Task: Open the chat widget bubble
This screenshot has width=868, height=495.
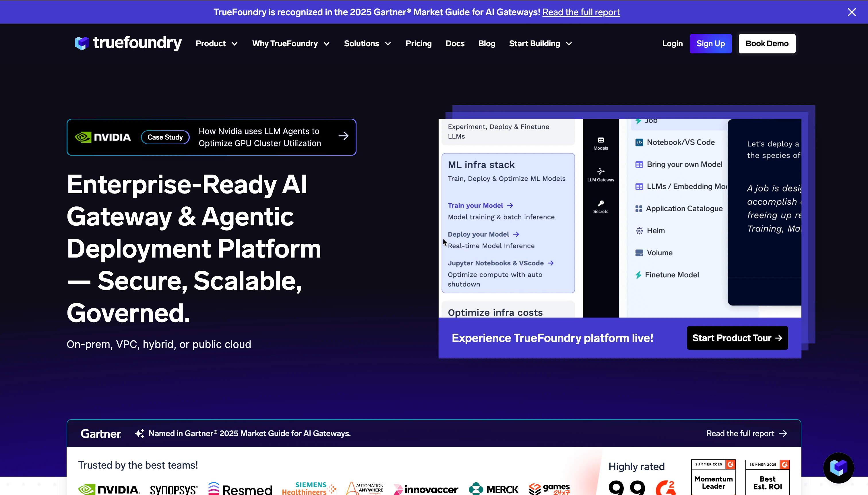Action: [x=838, y=467]
